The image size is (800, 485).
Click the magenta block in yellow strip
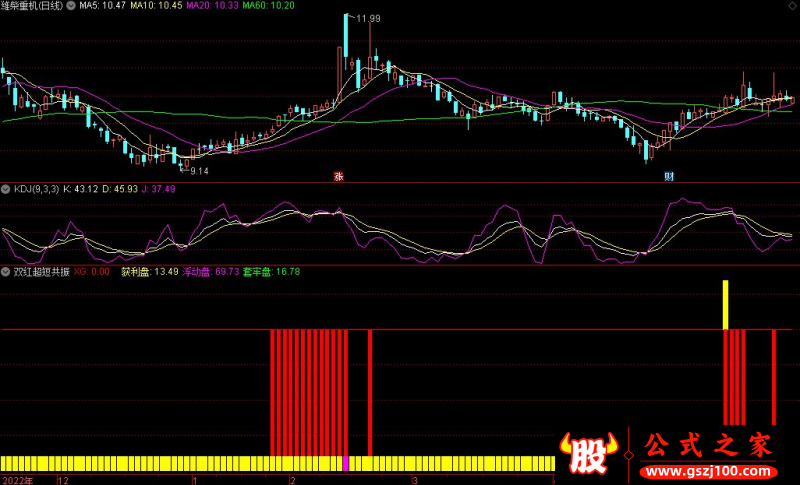[347, 463]
